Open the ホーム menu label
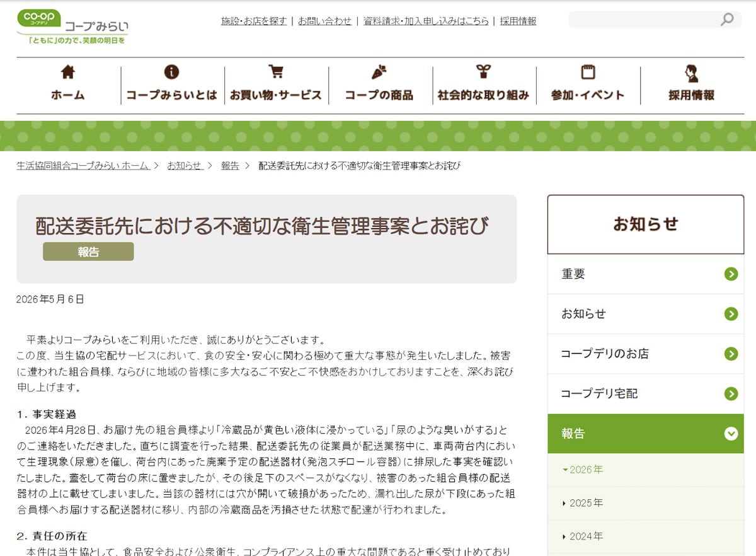The height and width of the screenshot is (556, 756). click(x=68, y=95)
